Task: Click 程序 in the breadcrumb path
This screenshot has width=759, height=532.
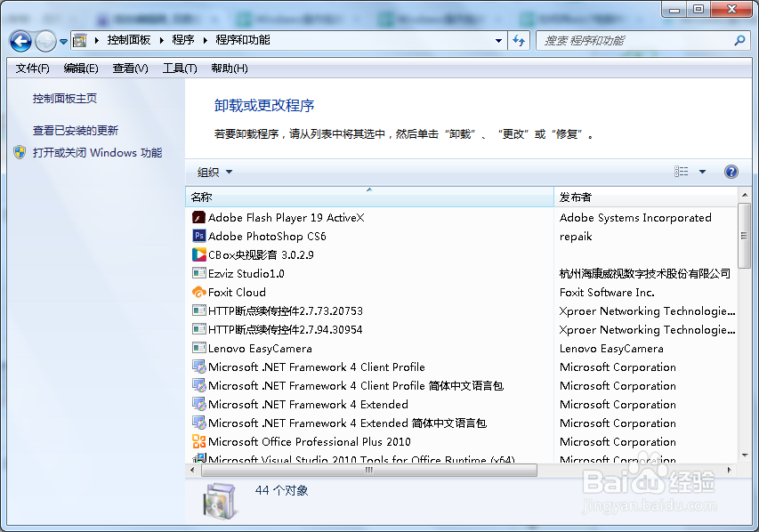Action: click(x=183, y=40)
